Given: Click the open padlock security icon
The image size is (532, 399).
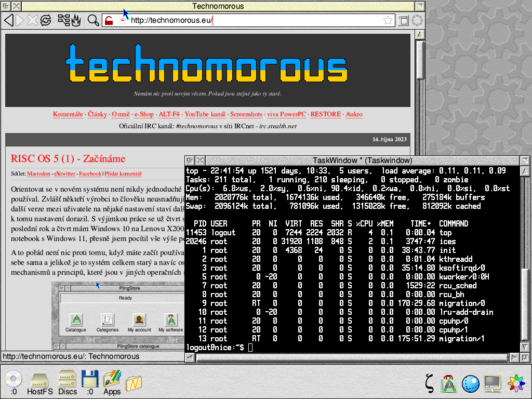Looking at the screenshot, I should coord(109,20).
